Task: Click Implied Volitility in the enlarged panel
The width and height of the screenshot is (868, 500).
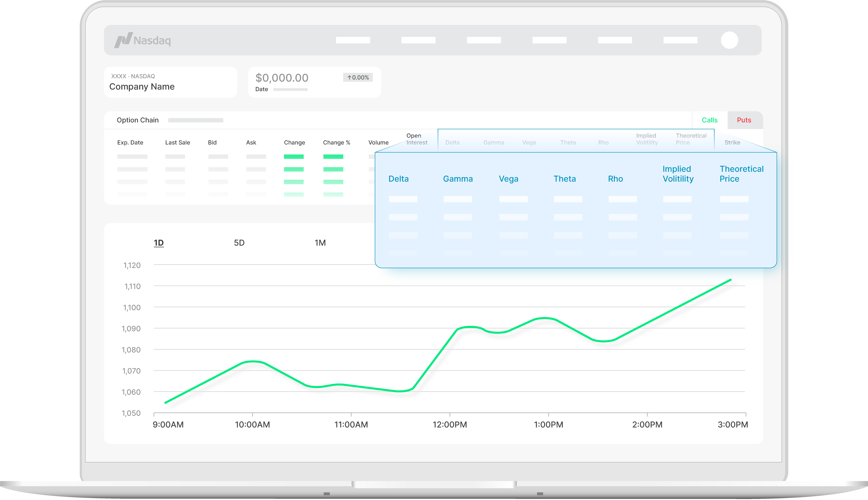Action: pyautogui.click(x=678, y=174)
